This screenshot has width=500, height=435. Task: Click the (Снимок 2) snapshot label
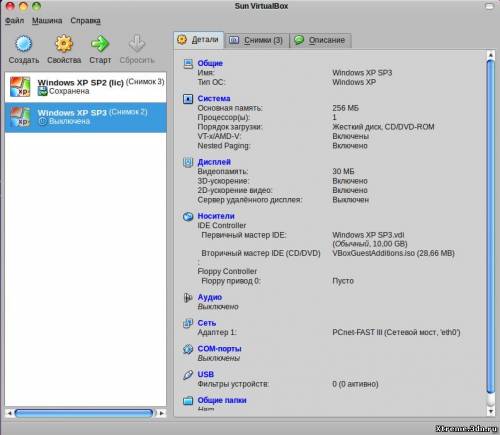[x=128, y=112]
